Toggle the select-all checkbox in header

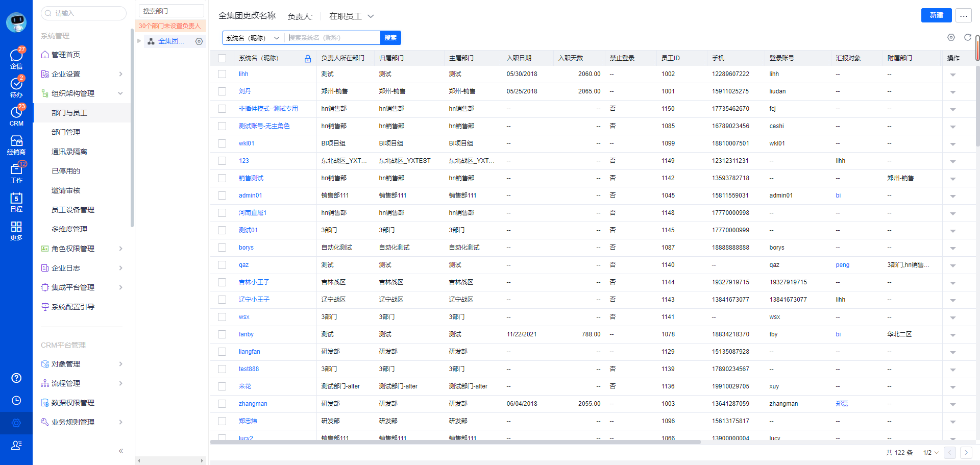[222, 58]
